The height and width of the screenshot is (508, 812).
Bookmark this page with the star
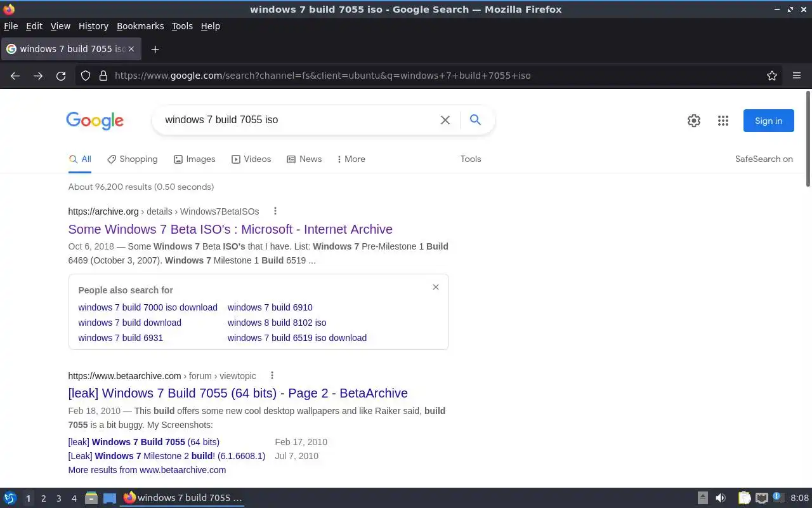(772, 76)
